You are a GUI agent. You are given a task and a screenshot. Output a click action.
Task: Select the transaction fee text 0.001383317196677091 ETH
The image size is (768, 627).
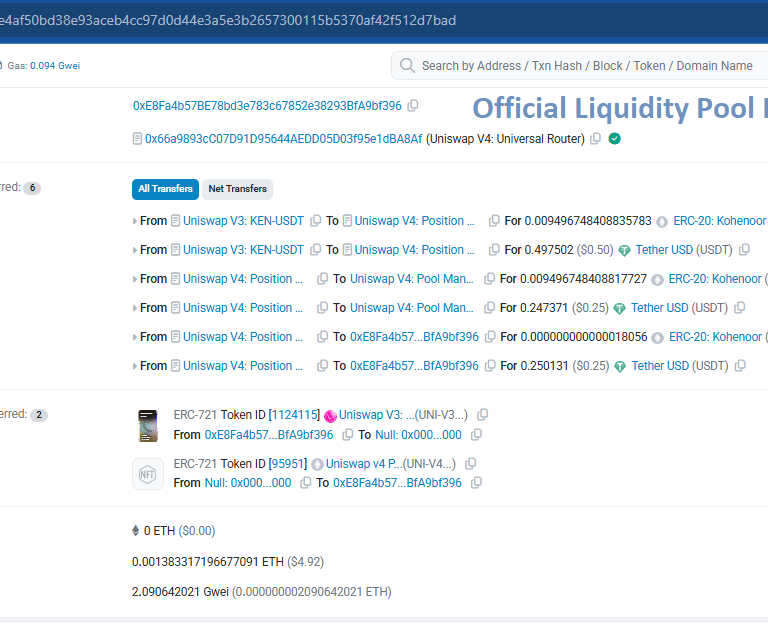(208, 561)
